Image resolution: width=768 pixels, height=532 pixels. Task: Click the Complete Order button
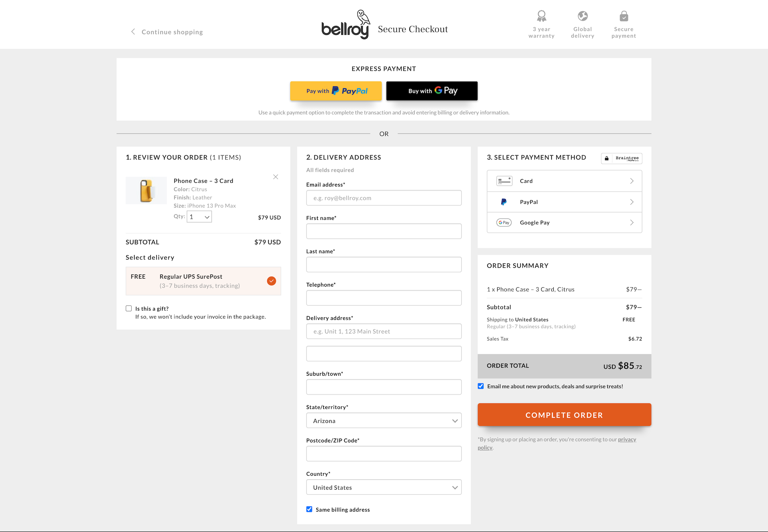click(564, 414)
